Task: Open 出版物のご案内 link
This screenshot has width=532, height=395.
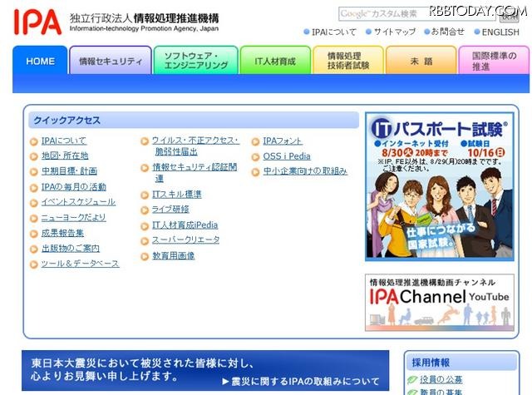Action: (71, 249)
